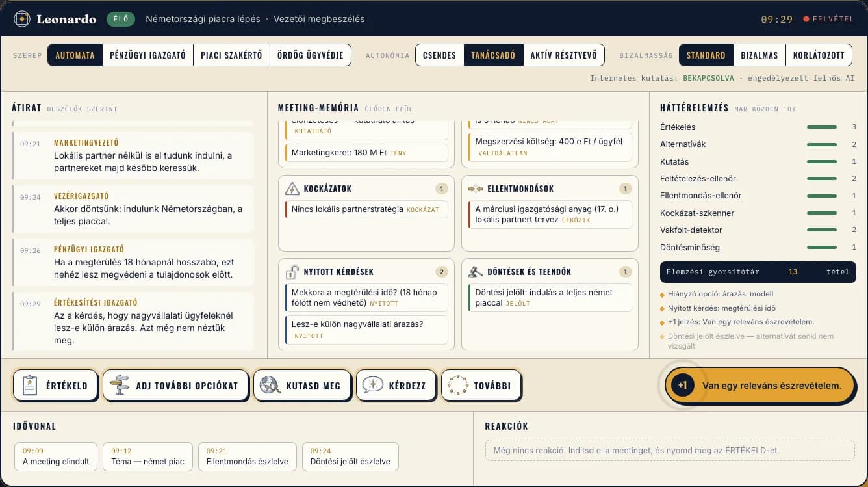Click the warning triangle icon beside KOCKÁZATOK

[292, 189]
